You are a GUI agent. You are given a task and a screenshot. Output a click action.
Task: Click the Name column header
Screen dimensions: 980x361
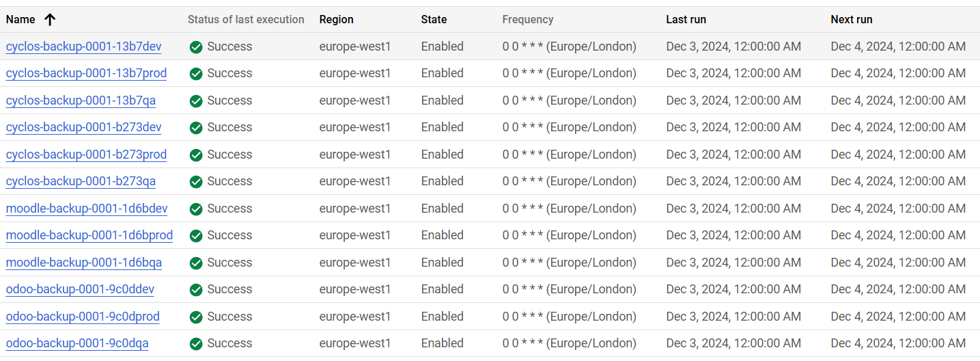pos(20,20)
